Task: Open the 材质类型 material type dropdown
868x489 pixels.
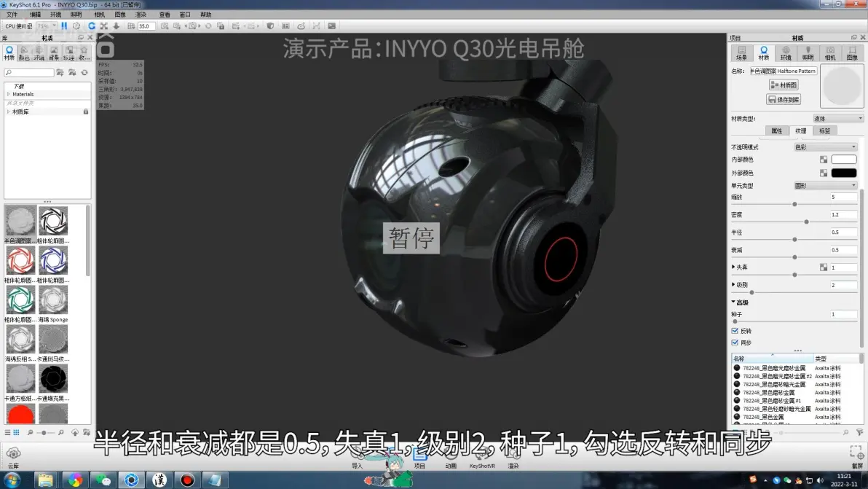Action: click(838, 119)
